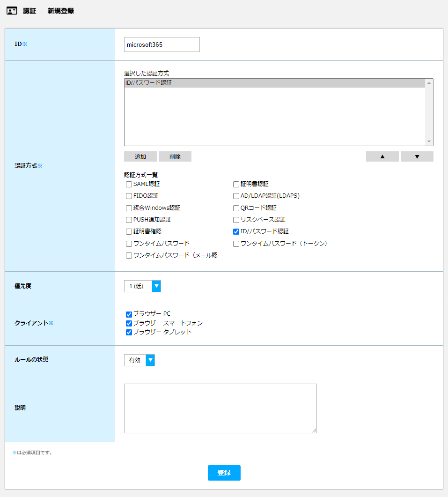Image resolution: width=448 pixels, height=497 pixels.
Task: Open the ルールの状態 dropdown
Action: [x=140, y=360]
